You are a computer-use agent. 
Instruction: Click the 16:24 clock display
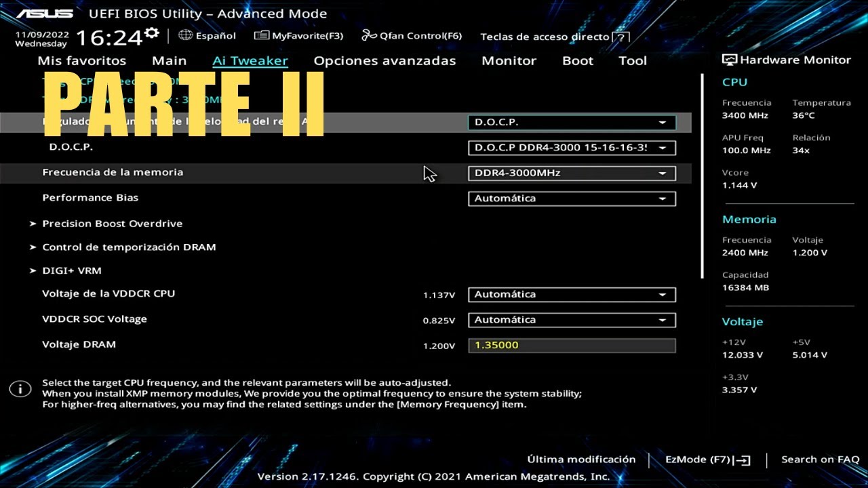[x=108, y=38]
